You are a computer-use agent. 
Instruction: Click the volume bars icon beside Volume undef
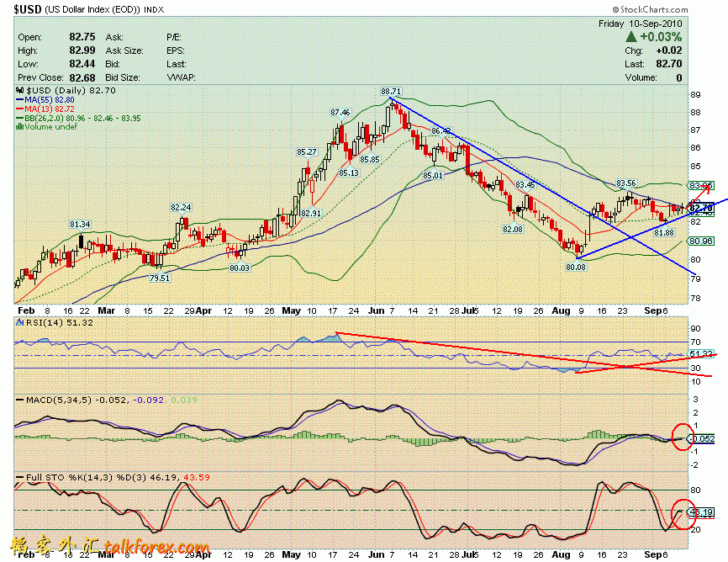click(20, 126)
